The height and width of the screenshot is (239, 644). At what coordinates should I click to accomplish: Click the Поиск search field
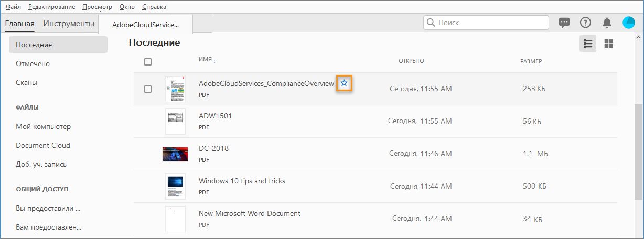coord(490,23)
